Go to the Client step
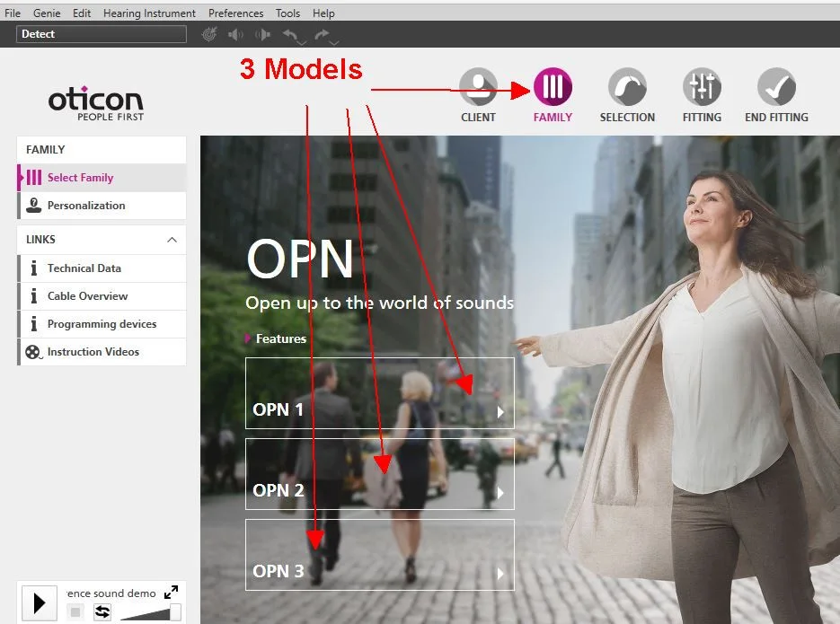This screenshot has width=840, height=624. click(x=478, y=95)
